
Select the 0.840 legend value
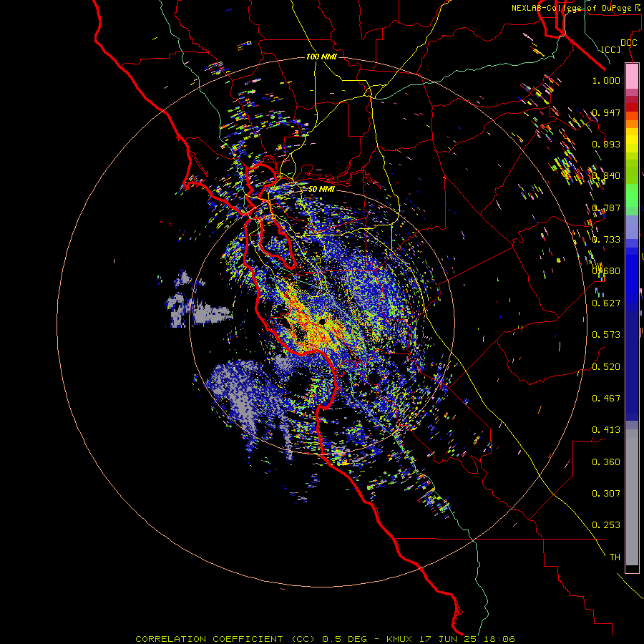coord(606,176)
